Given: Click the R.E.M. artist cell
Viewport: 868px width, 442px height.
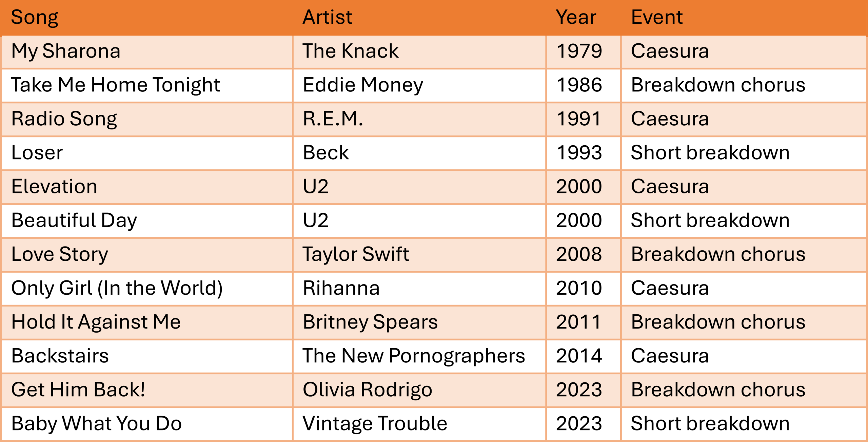Looking at the screenshot, I should 419,119.
